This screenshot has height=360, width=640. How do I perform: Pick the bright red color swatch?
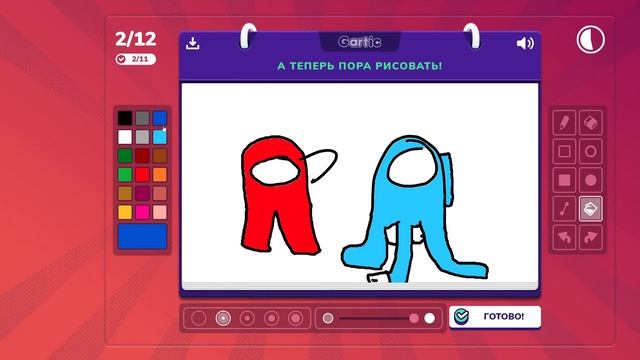coord(142,174)
